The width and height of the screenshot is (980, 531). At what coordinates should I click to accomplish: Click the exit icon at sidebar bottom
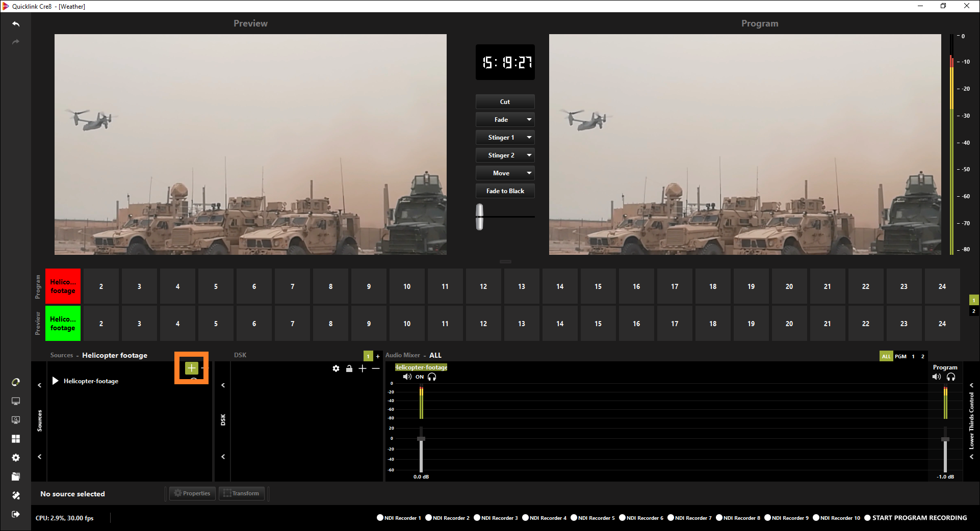pos(16,514)
